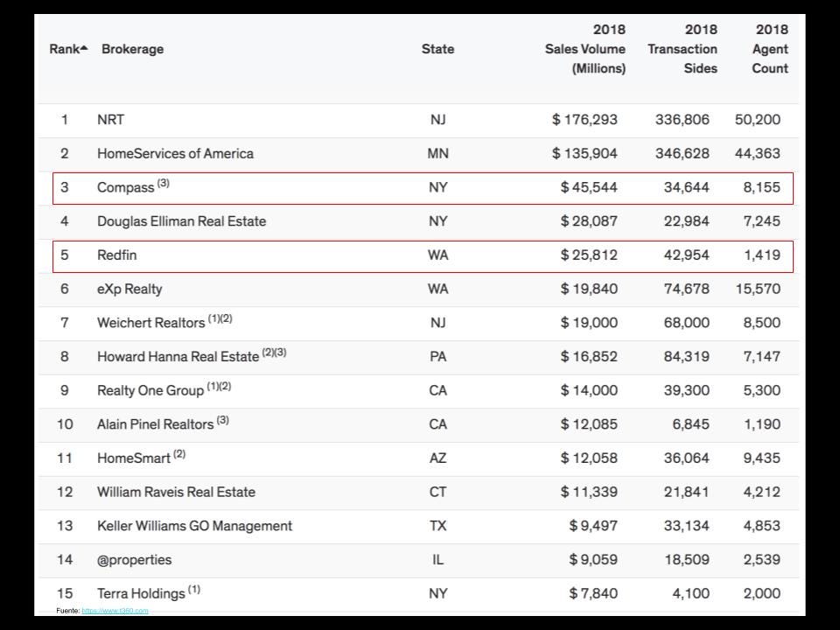Click the TX state cell
Viewport: 840px width, 630px height.
(437, 526)
